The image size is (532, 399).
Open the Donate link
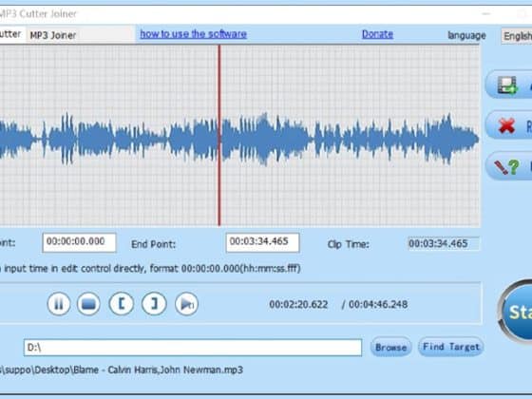pos(378,34)
